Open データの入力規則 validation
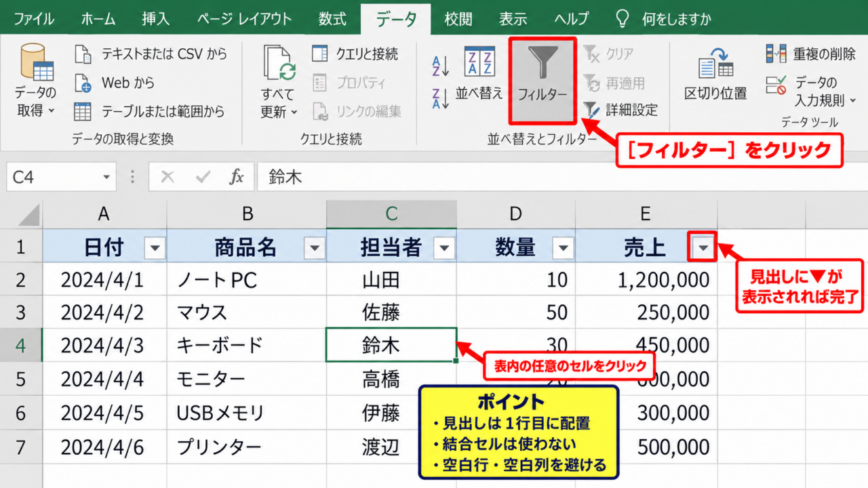This screenshot has height=488, width=868. click(x=811, y=91)
